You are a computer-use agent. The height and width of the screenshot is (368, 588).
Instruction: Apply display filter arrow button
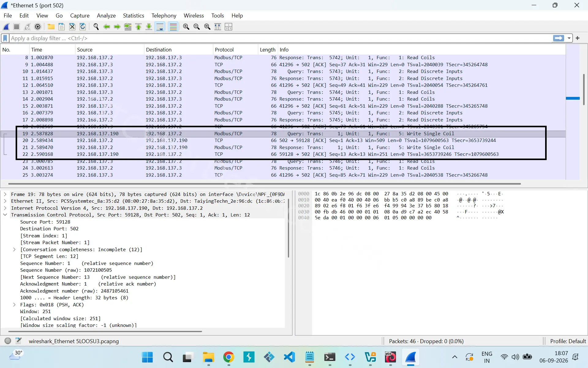coord(559,38)
